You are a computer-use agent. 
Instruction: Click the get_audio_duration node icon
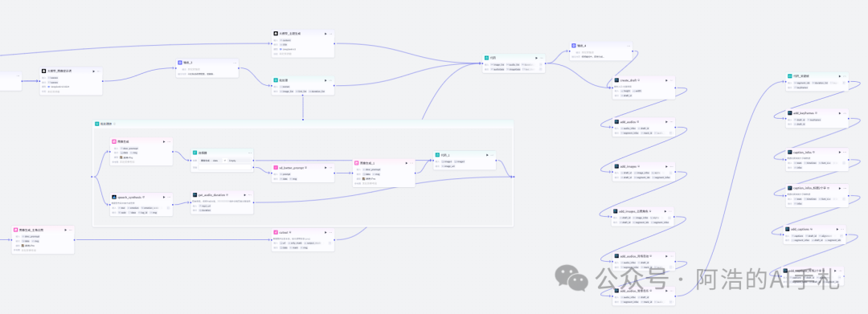194,194
